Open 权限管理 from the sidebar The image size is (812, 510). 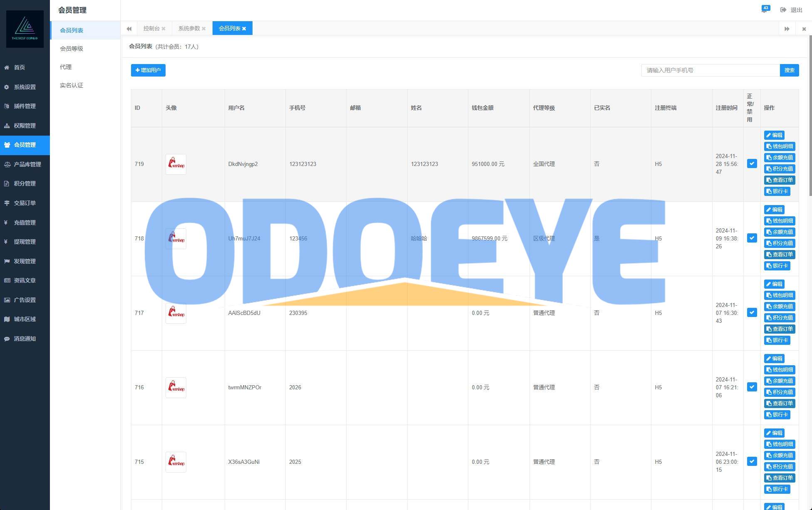[25, 126]
